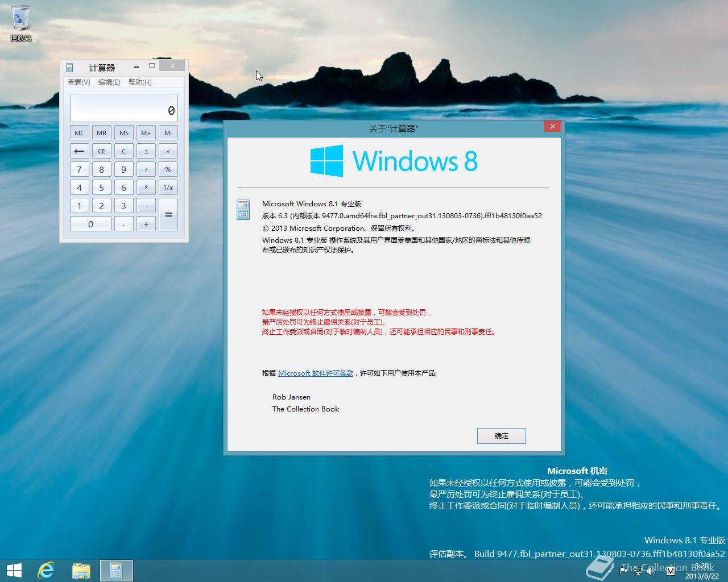
Task: Launch Internet Explorer from taskbar
Action: click(46, 570)
